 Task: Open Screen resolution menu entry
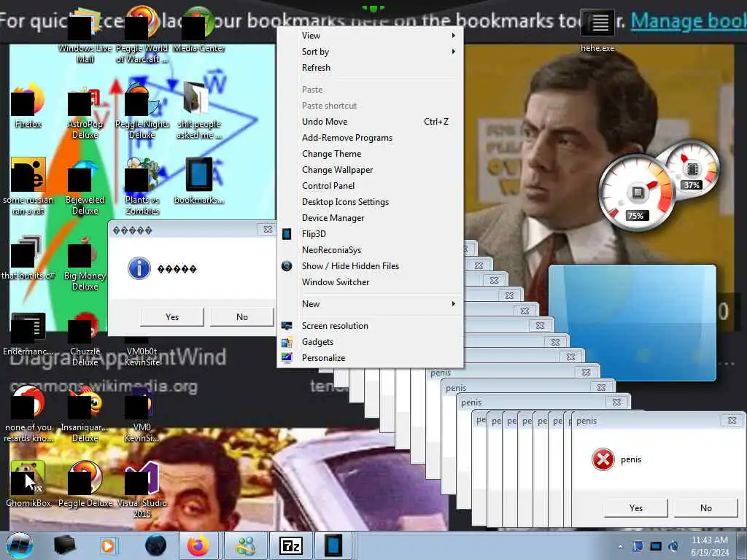point(371,326)
